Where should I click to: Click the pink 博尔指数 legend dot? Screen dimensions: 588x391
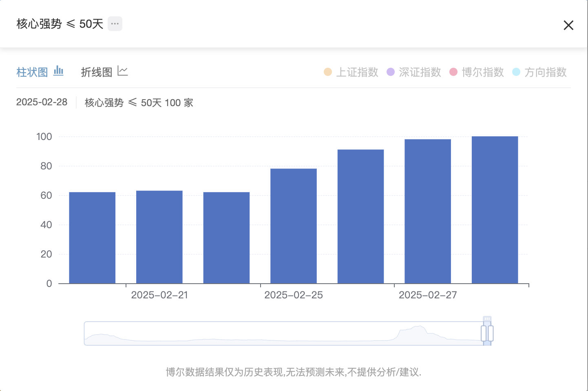pyautogui.click(x=453, y=72)
